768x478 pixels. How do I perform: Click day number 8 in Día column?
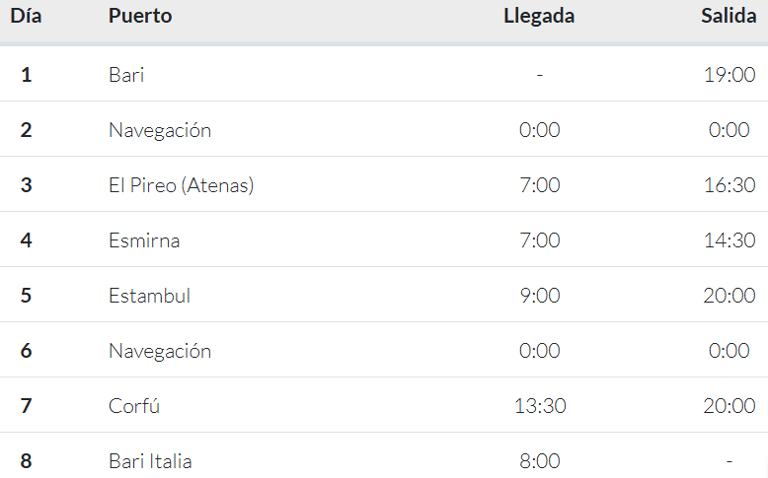[x=26, y=461]
